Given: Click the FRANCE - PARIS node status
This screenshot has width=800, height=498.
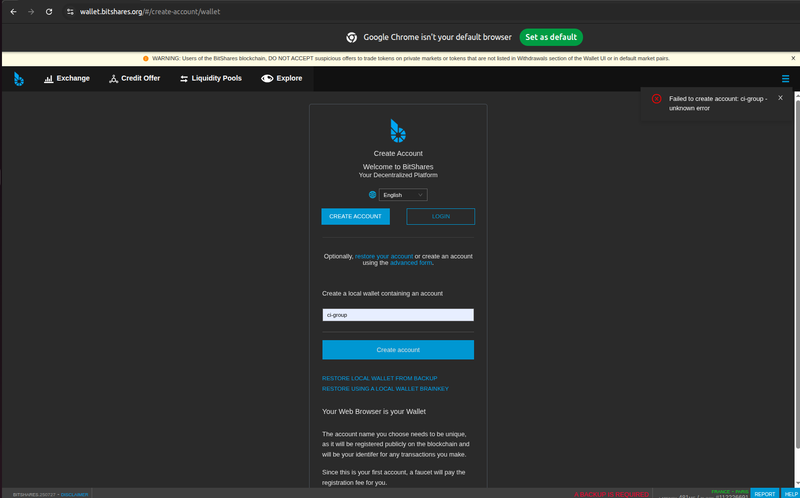Looking at the screenshot, I should click(730, 491).
